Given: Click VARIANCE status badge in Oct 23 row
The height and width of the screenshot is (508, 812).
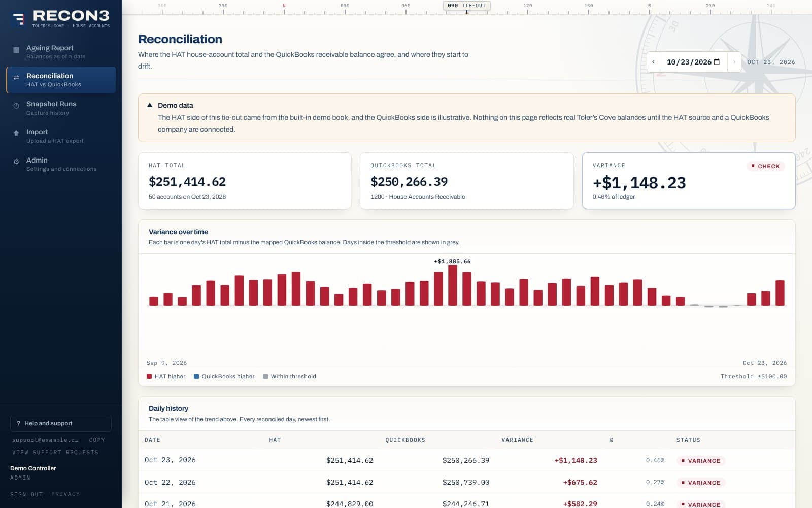Looking at the screenshot, I should point(701,461).
